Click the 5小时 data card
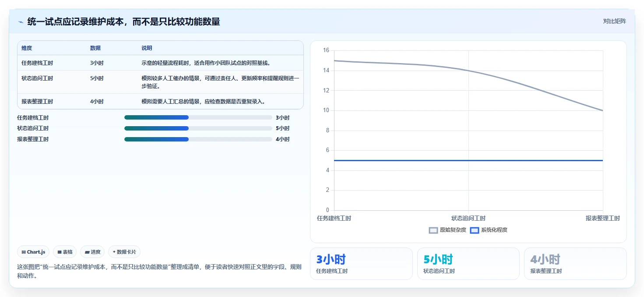 click(468, 264)
